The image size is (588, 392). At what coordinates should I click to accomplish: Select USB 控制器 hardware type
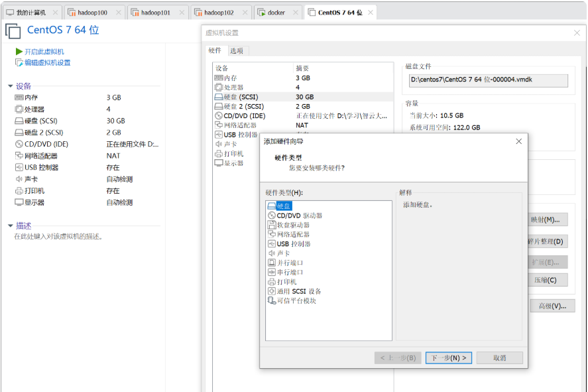pyautogui.click(x=294, y=243)
